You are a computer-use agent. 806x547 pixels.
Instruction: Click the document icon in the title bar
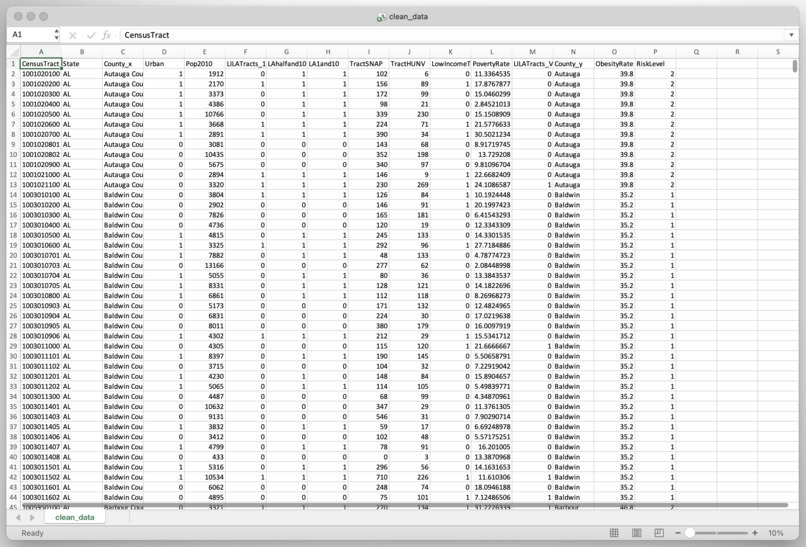point(381,17)
